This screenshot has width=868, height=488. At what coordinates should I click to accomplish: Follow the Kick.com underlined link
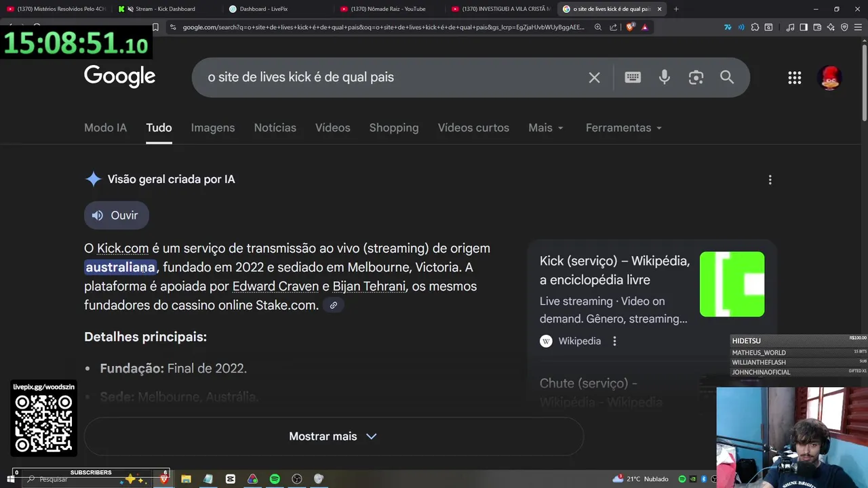[x=123, y=248]
